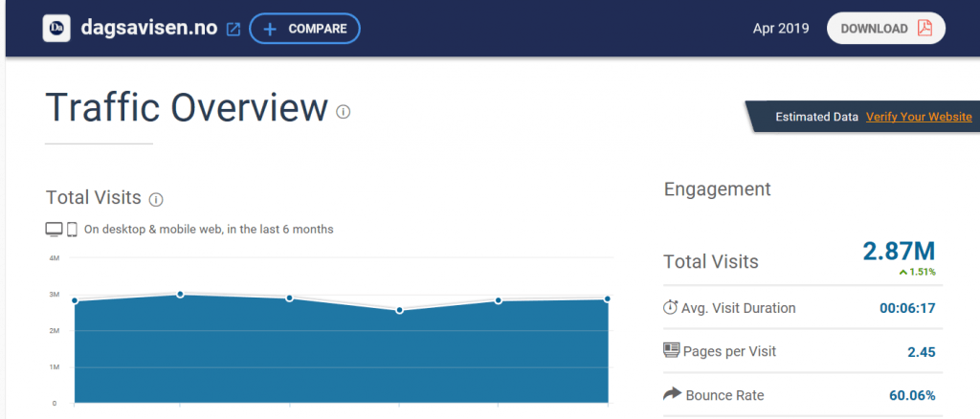Screen dimensions: 980x419
Task: Click the pages icon beside Pages per Visit
Action: [x=671, y=350]
